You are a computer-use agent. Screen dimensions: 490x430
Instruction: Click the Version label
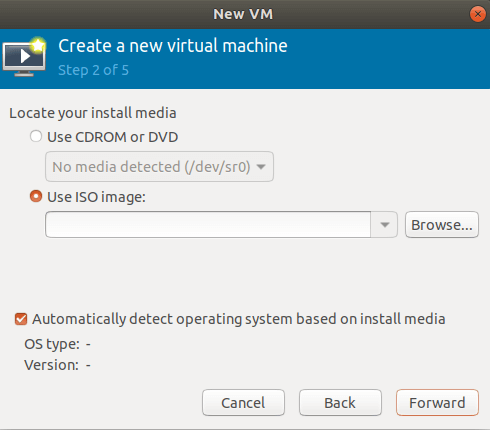point(51,365)
